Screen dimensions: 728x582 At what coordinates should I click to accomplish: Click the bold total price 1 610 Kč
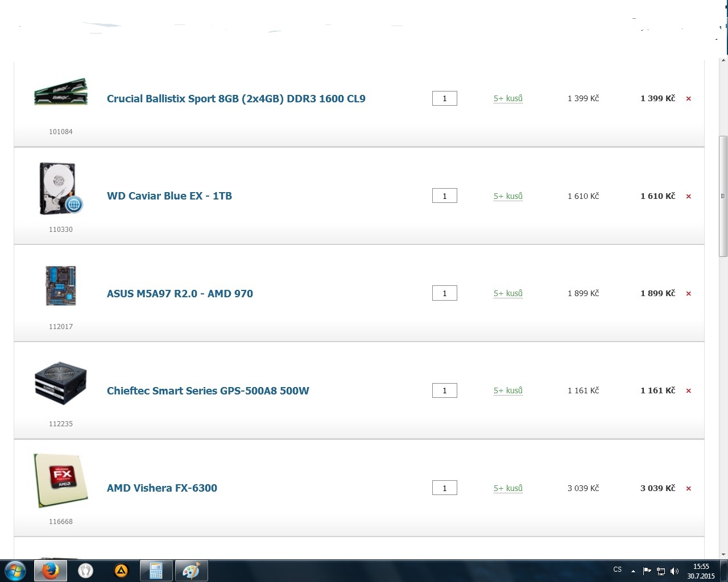tap(657, 196)
